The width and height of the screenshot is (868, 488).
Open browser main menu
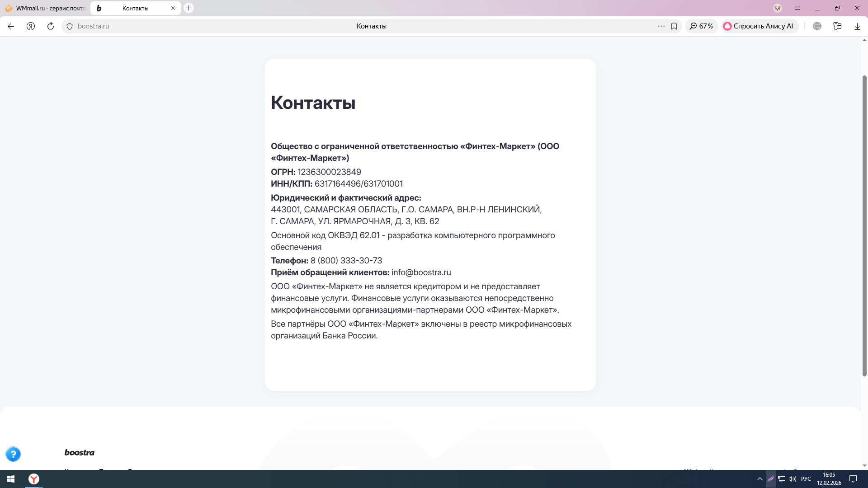coord(797,8)
